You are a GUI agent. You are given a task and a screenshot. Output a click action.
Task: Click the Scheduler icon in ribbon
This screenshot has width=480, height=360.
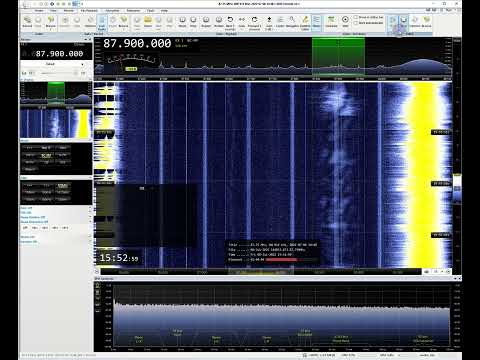(90, 21)
